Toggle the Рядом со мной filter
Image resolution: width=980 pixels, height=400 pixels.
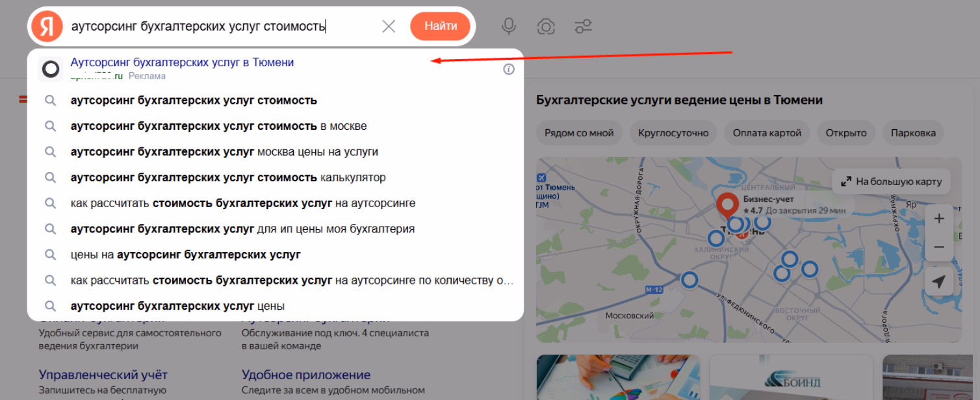[x=579, y=133]
